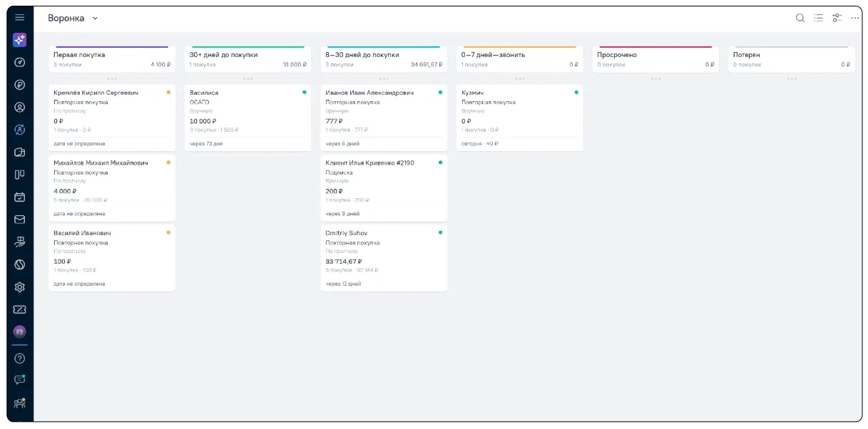Expand the Воронка dropdown chevron
This screenshot has height=429, width=868.
click(x=96, y=19)
